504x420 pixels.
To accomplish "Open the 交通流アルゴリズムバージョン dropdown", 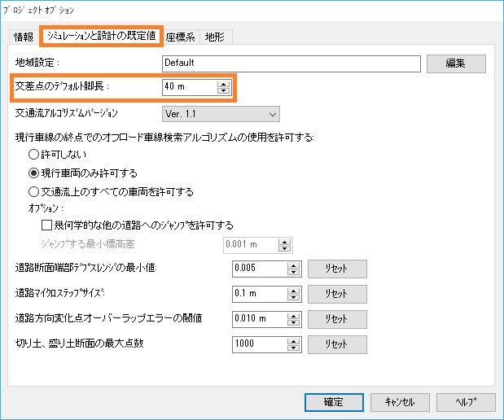I will coord(221,114).
